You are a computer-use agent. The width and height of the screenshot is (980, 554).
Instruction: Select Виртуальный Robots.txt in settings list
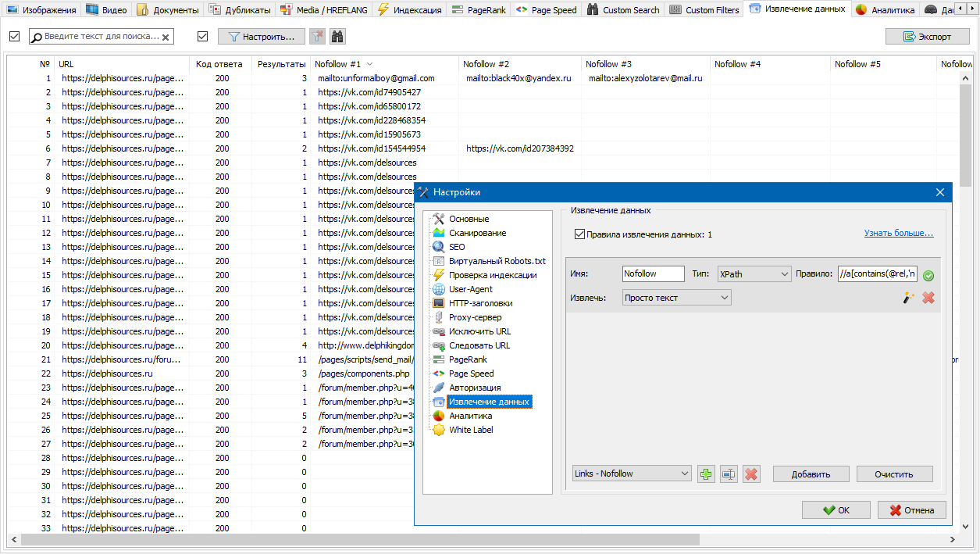pyautogui.click(x=497, y=261)
